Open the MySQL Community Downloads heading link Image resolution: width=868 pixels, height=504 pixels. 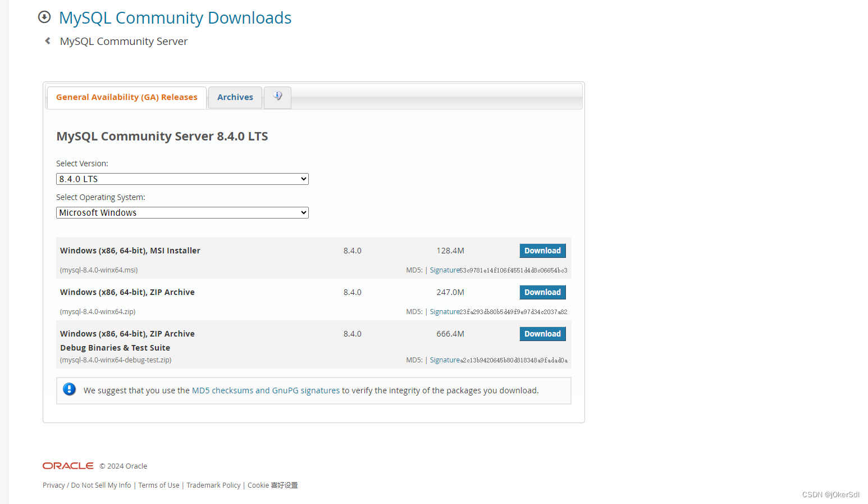[175, 18]
